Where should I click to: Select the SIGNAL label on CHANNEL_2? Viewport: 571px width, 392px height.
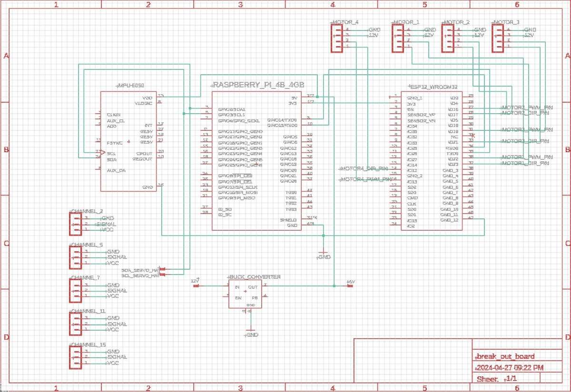tap(107, 224)
